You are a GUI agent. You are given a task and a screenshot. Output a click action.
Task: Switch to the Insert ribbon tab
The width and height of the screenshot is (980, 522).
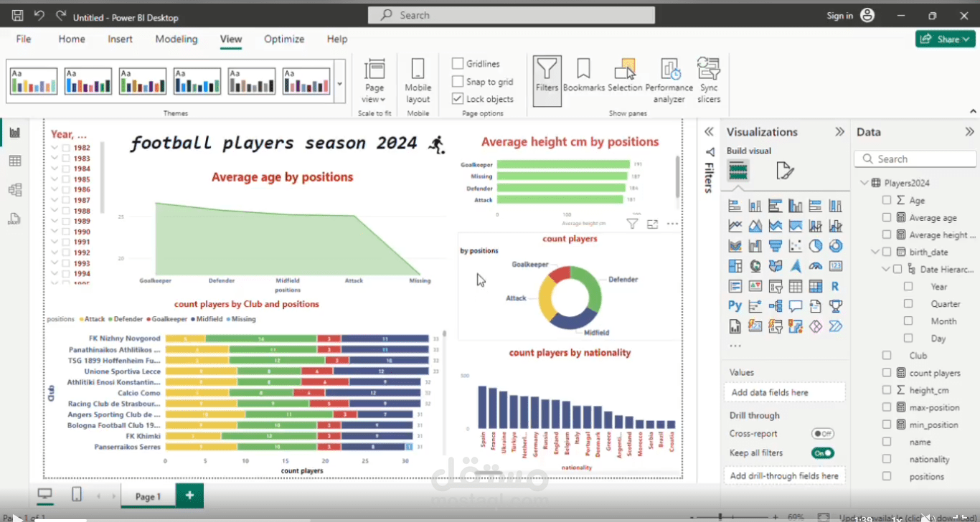[x=120, y=39]
